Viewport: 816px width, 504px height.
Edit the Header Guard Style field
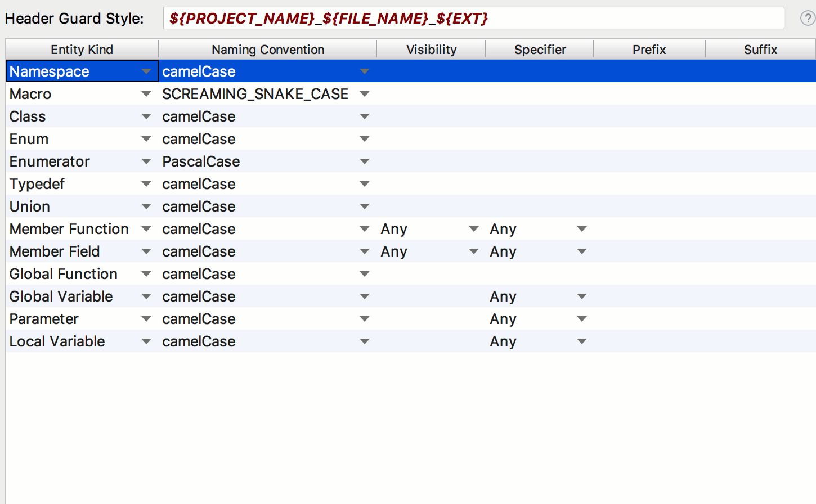(x=473, y=19)
